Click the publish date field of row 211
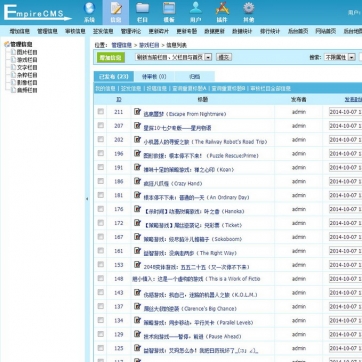The height and width of the screenshot is (362, 362). coord(345,112)
